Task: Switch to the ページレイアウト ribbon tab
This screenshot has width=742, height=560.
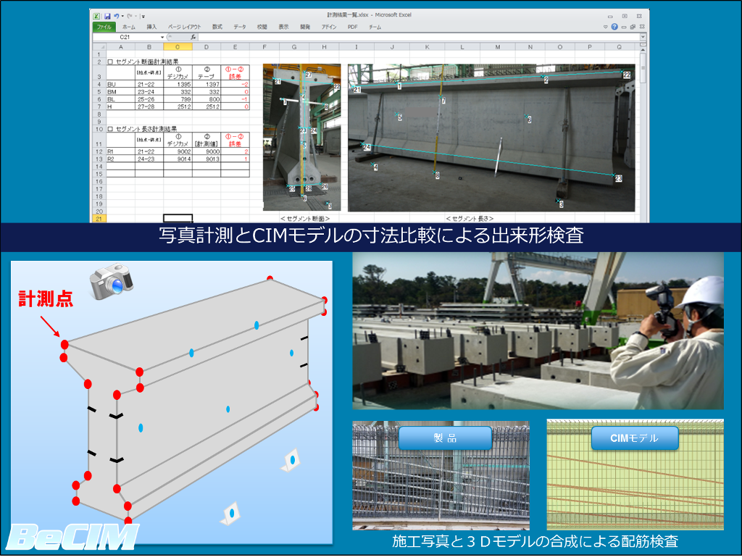Action: coord(184,27)
